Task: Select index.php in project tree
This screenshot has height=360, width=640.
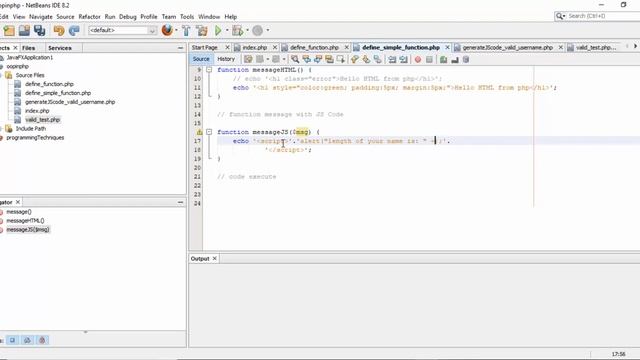Action: (x=37, y=111)
